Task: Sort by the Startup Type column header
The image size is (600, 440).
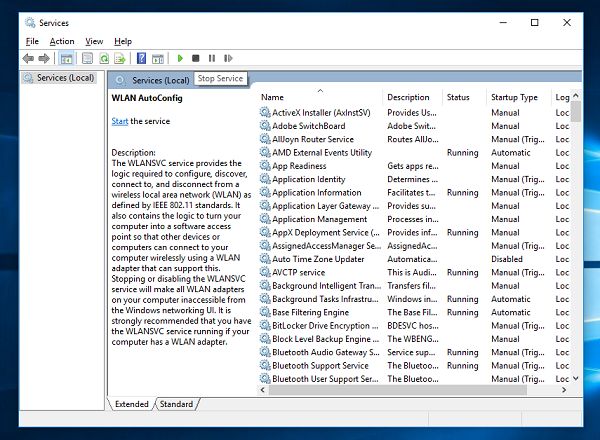Action: click(519, 97)
